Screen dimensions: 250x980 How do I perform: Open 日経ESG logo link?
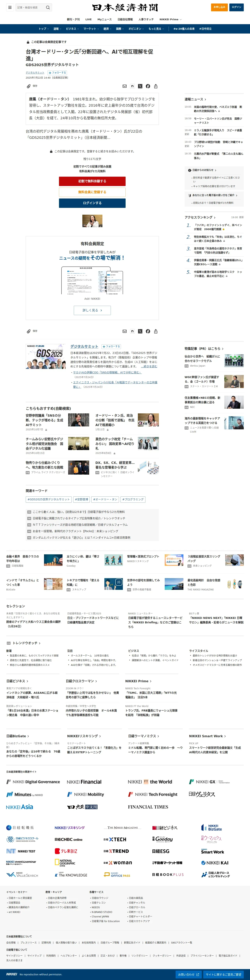(161, 852)
